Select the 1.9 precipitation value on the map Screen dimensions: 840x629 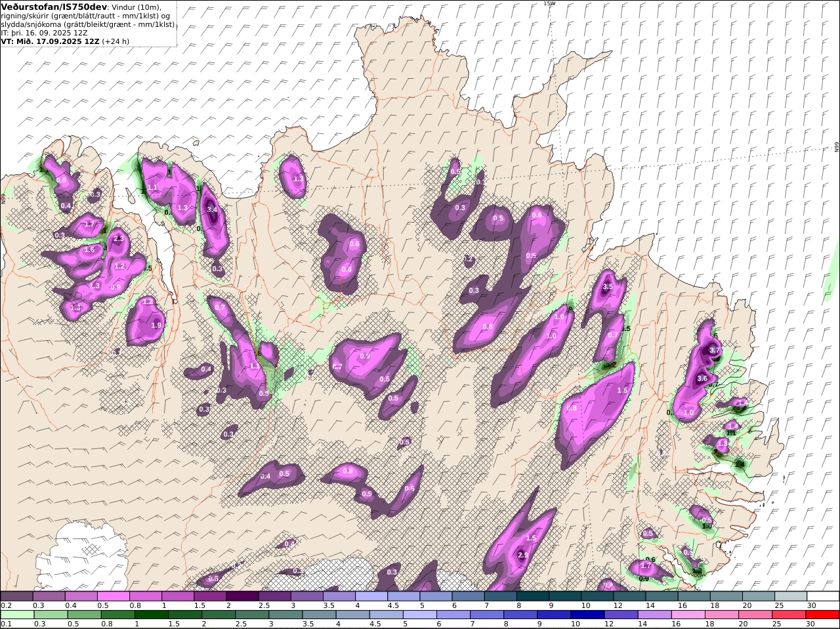[x=156, y=326]
